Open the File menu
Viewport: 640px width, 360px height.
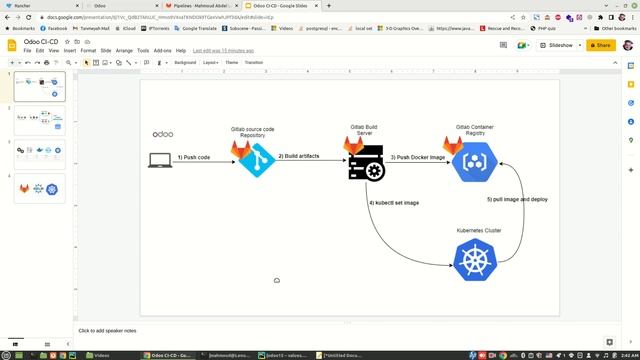[27, 51]
